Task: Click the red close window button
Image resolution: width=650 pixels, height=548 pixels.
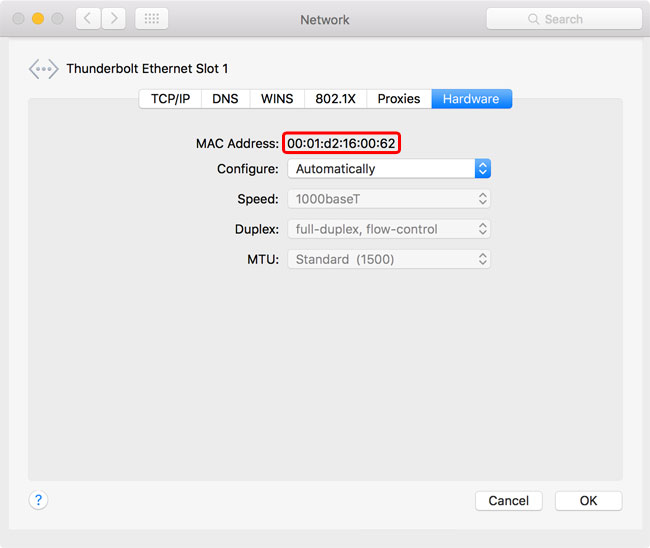Action: click(18, 19)
